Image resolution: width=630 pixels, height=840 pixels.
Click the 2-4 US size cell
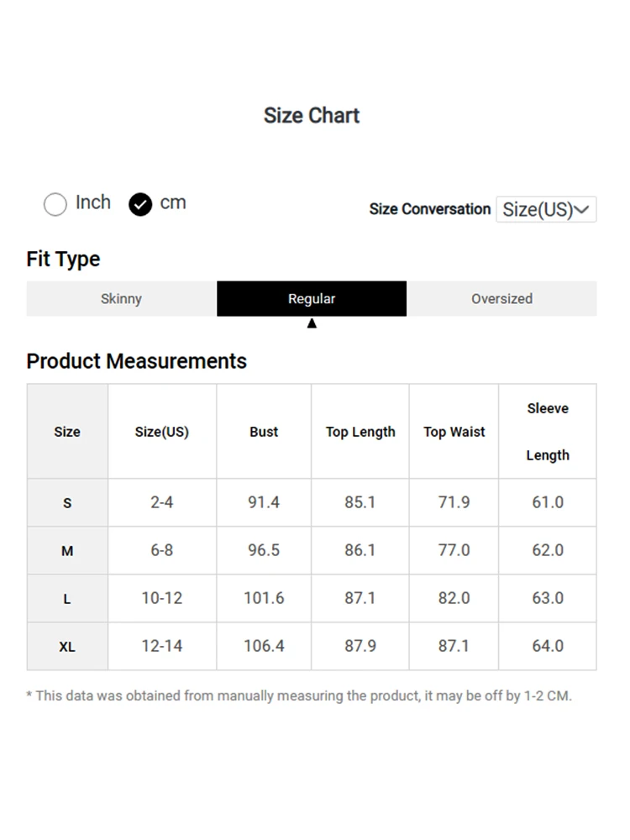pos(162,502)
